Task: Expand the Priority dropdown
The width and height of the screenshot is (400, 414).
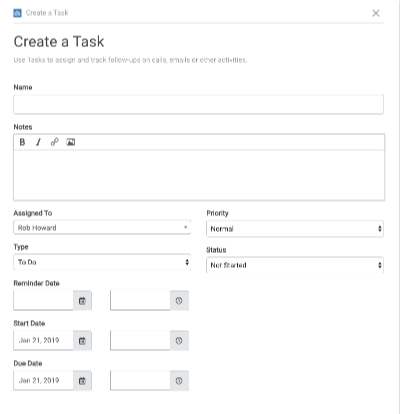Action: 295,229
